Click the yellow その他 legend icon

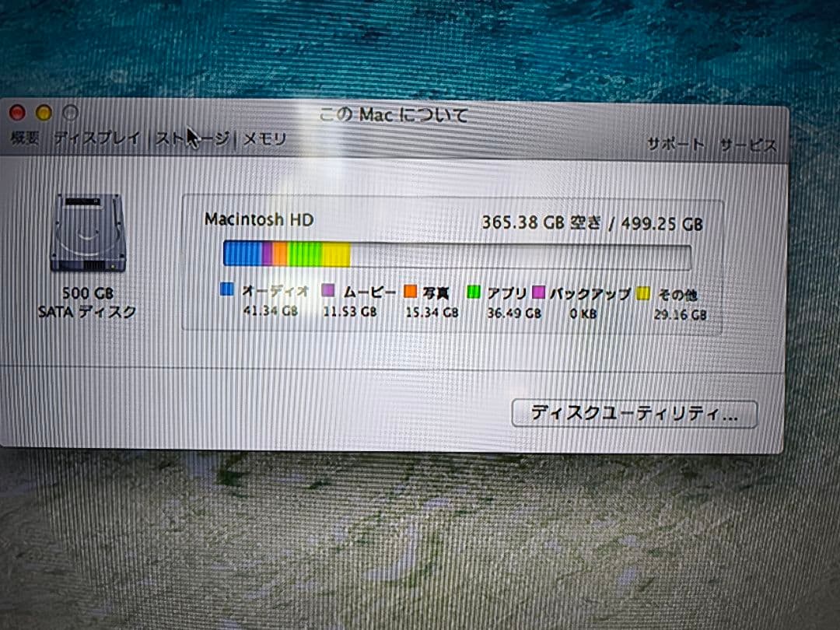click(x=644, y=292)
